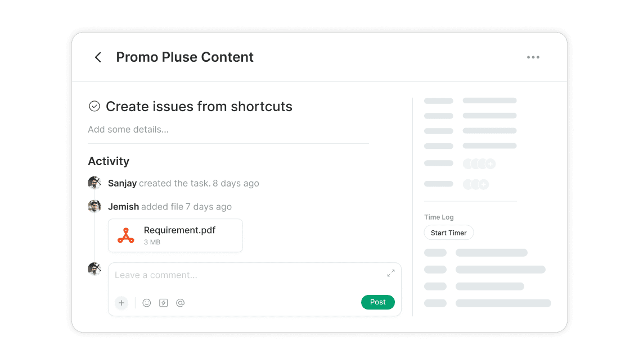Screen dimensions: 639x364
Task: Open the Requirement.pdf attachment icon
Action: click(x=125, y=235)
